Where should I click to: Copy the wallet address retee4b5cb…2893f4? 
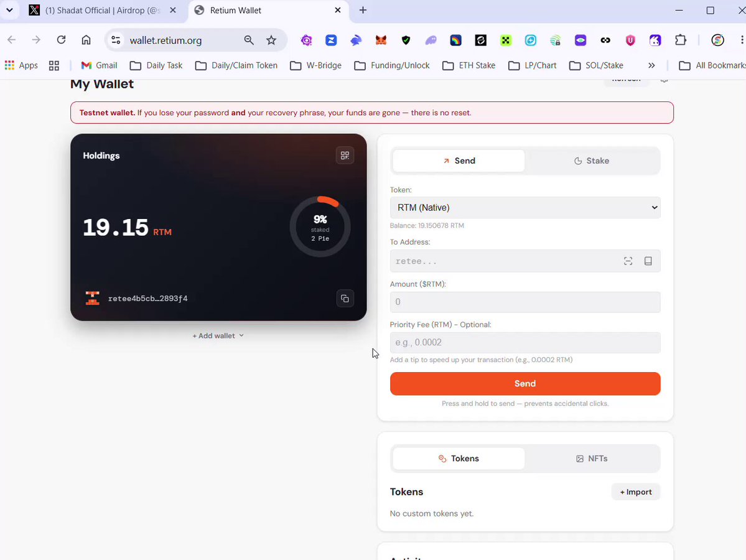(345, 299)
